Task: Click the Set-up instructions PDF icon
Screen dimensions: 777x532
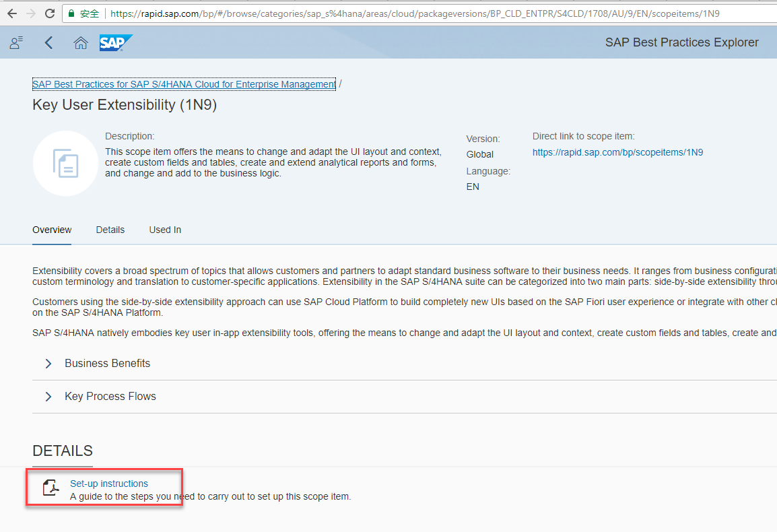Action: point(50,488)
